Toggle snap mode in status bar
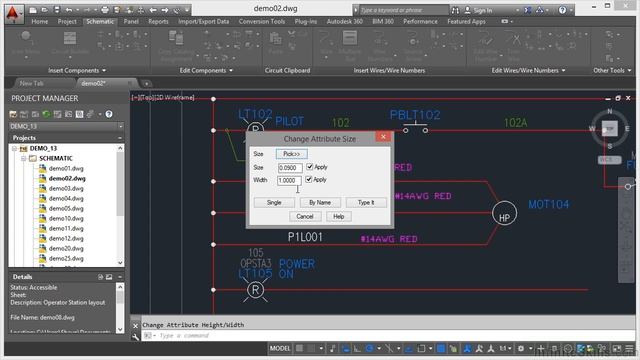640x360 pixels. [x=311, y=348]
